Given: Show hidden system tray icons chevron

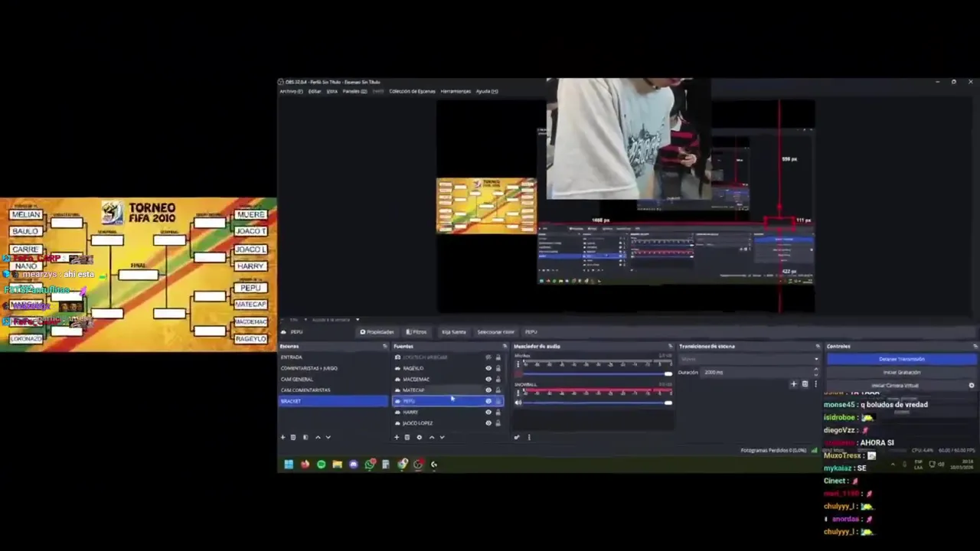Looking at the screenshot, I should pyautogui.click(x=893, y=464).
